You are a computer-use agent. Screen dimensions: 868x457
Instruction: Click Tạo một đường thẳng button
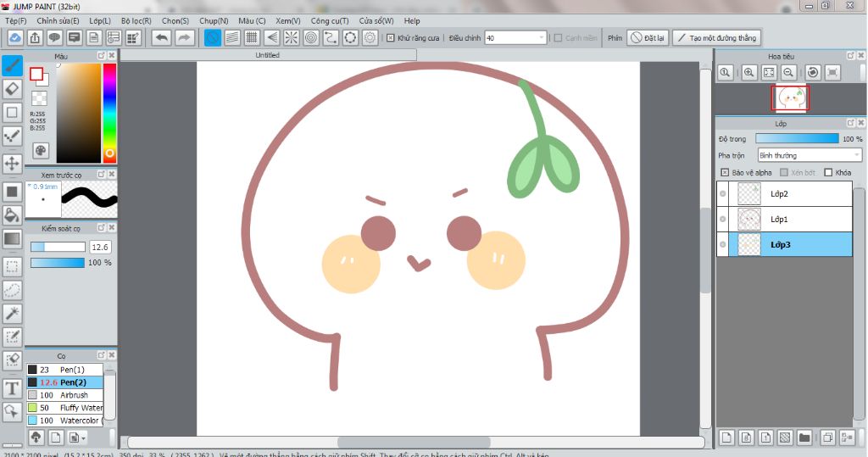coord(717,37)
